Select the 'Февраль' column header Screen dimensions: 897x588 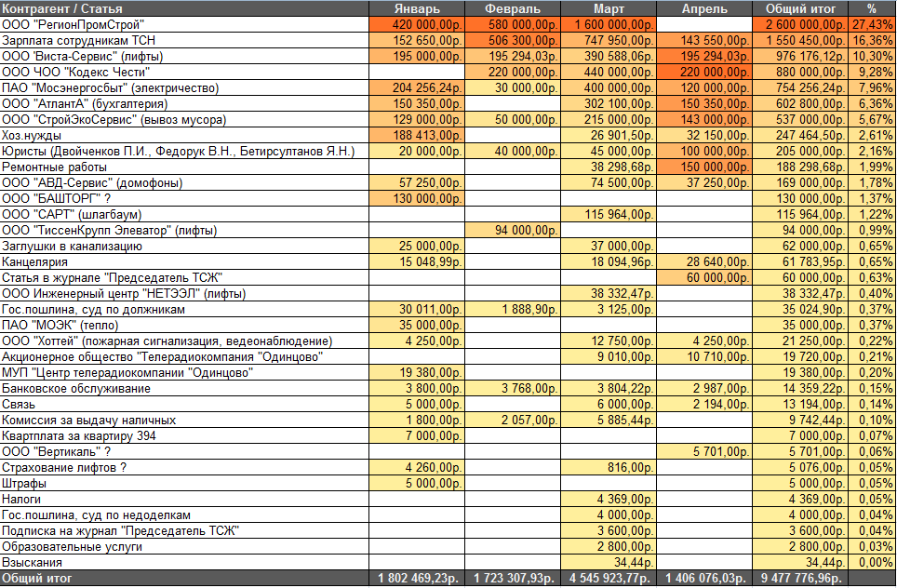513,8
